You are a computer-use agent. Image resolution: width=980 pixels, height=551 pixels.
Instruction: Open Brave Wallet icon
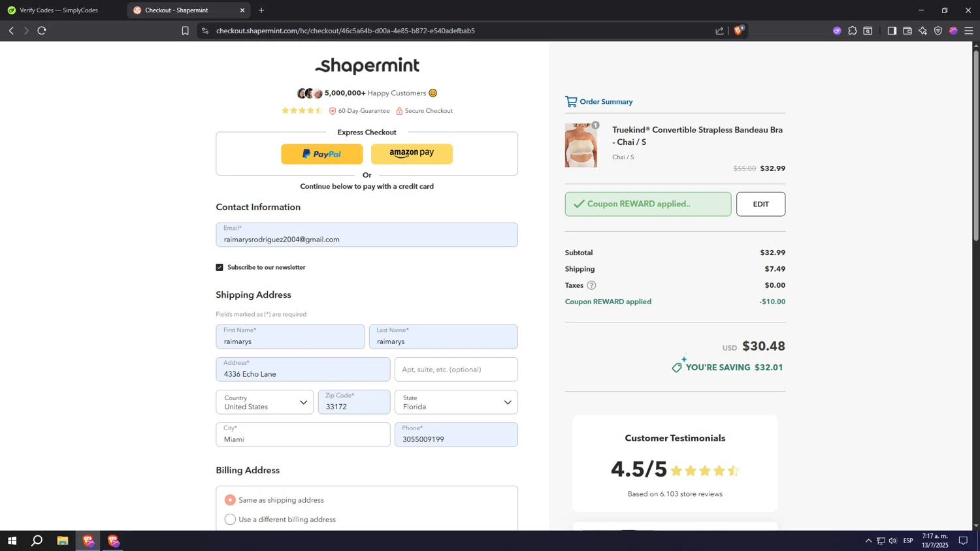pyautogui.click(x=907, y=31)
